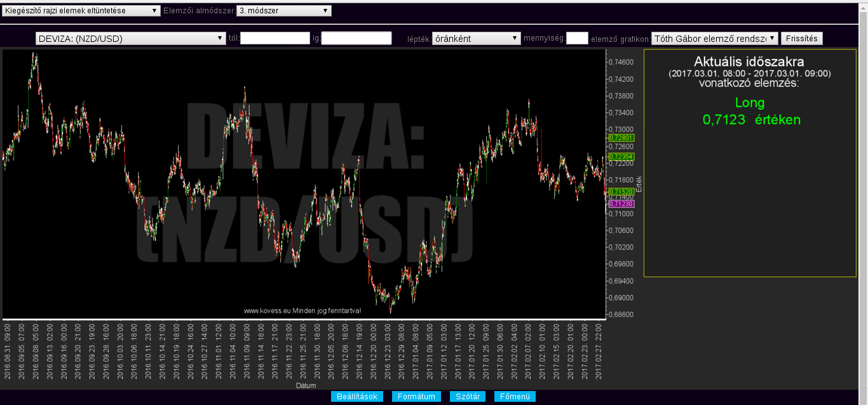The width and height of the screenshot is (868, 405).
Task: Click the www.kovess.eu copyright text on chart
Action: [302, 311]
